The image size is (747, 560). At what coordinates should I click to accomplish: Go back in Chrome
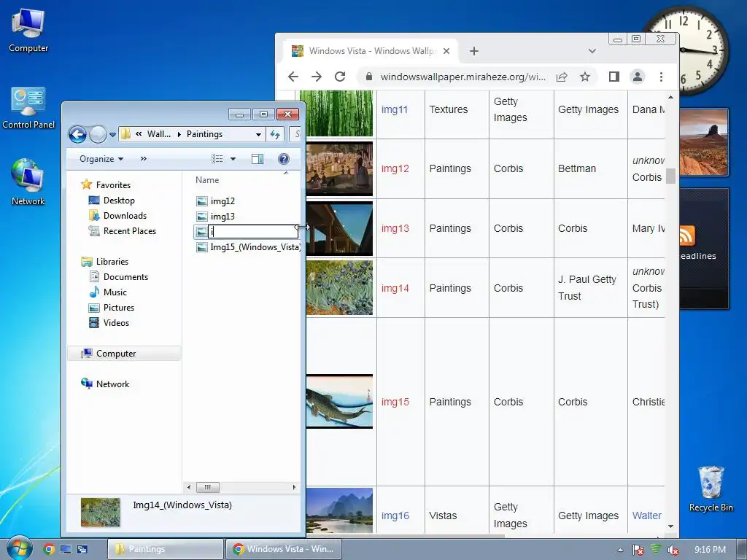(293, 77)
